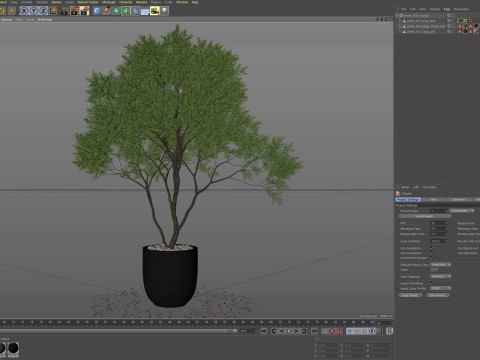This screenshot has height=360, width=480.
Task: Toggle the Use Animation checkbox
Action: pyautogui.click(x=432, y=248)
